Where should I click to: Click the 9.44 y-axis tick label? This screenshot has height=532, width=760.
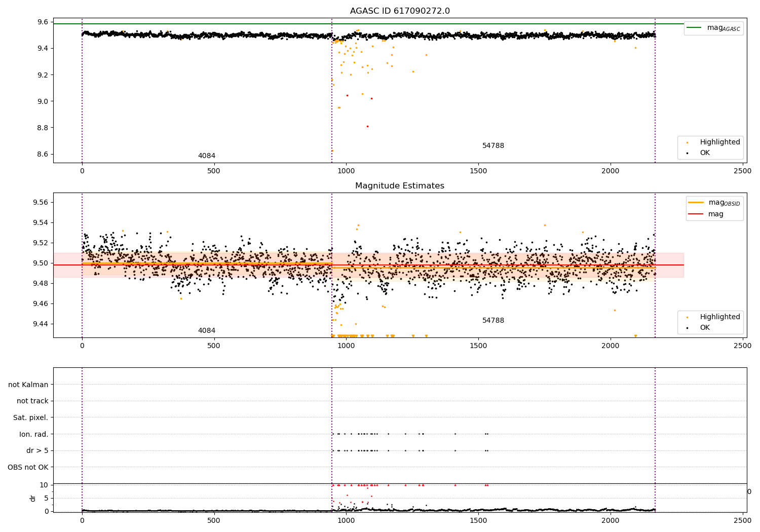40,324
